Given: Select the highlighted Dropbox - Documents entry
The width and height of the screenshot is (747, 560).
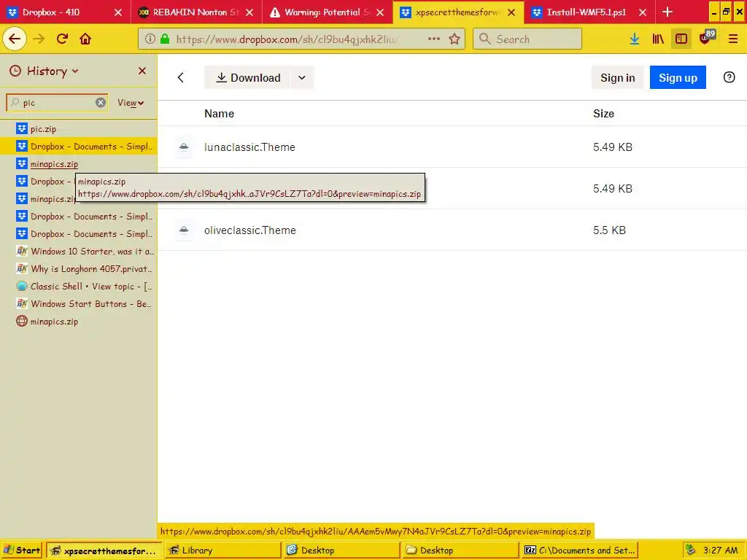Looking at the screenshot, I should click(x=78, y=146).
